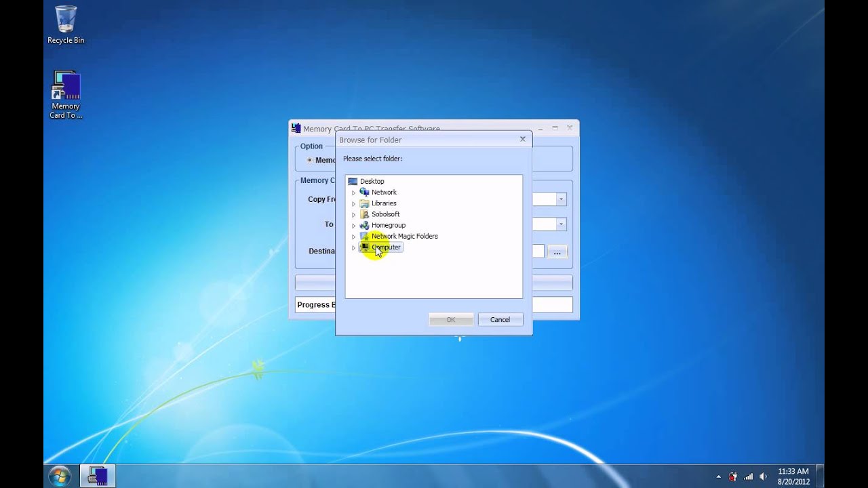The width and height of the screenshot is (868, 488).
Task: Expand the Homegroup tree node
Action: 353,226
